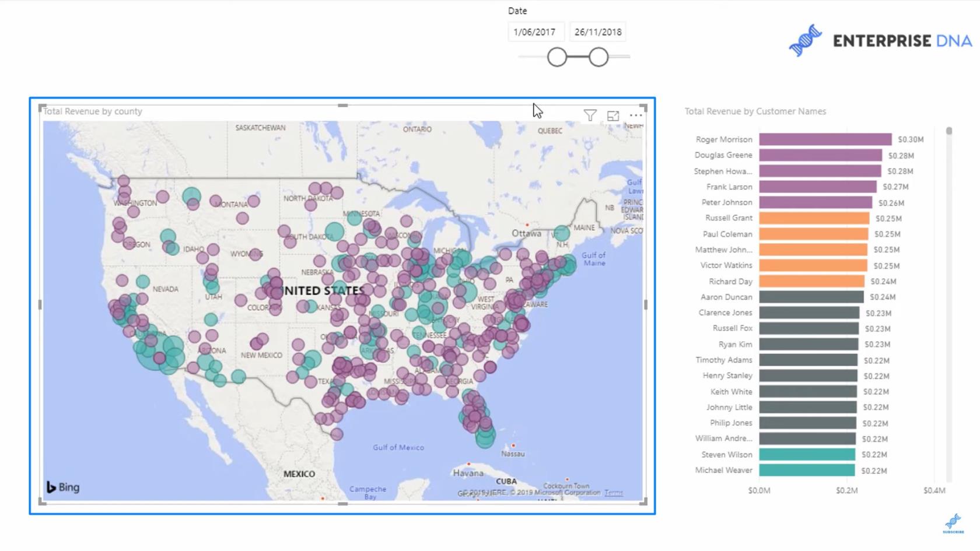Click the 'William Andre...' label
Screen dimensions: 980x551
point(723,438)
